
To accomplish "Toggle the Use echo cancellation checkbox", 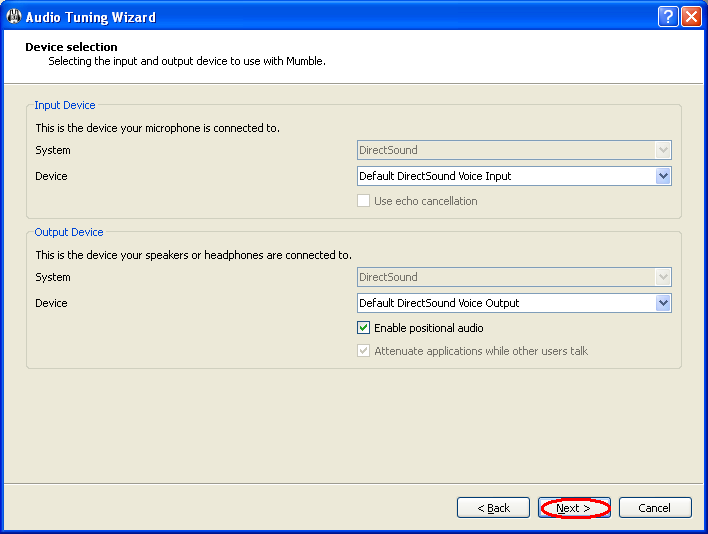I will pos(365,201).
